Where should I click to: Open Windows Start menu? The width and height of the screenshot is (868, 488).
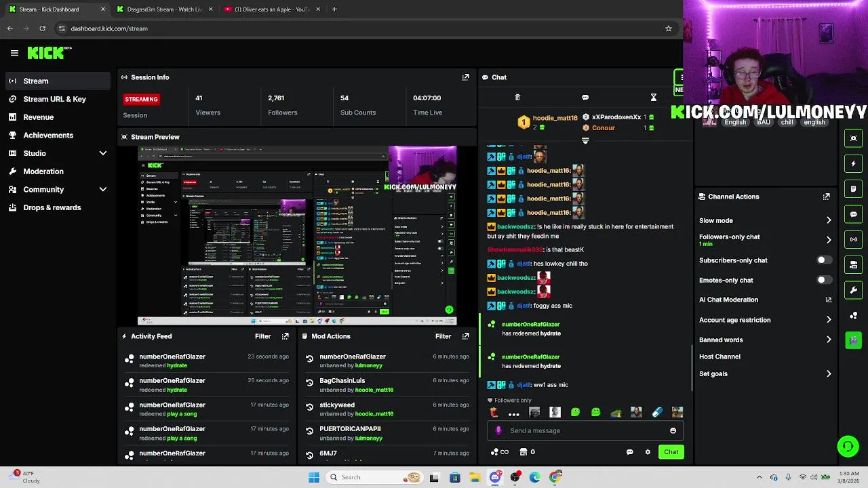coord(313,477)
